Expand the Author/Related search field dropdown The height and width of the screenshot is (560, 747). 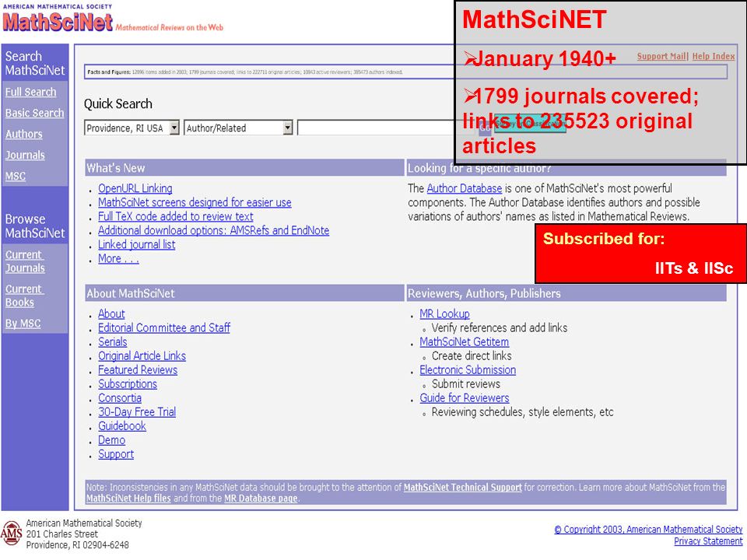click(x=287, y=128)
